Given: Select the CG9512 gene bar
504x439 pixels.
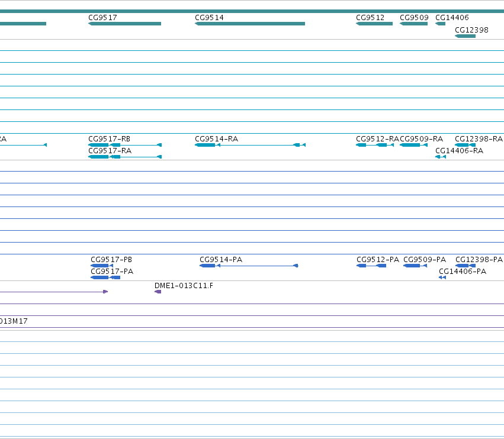Looking at the screenshot, I should [374, 24].
